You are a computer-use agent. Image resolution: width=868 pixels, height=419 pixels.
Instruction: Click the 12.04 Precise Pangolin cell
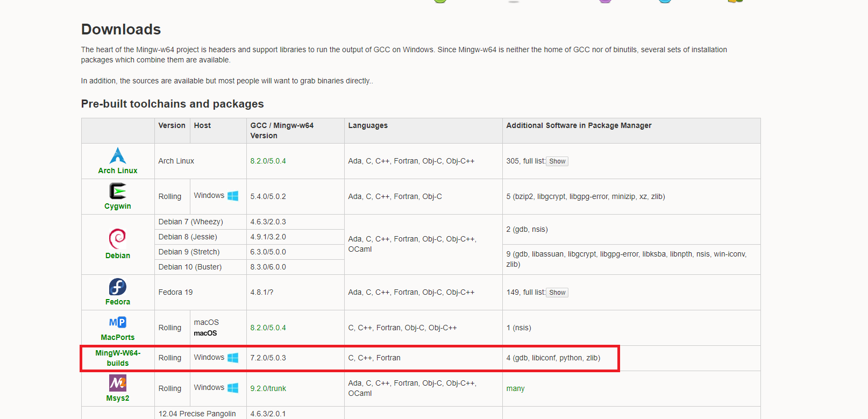[200, 413]
